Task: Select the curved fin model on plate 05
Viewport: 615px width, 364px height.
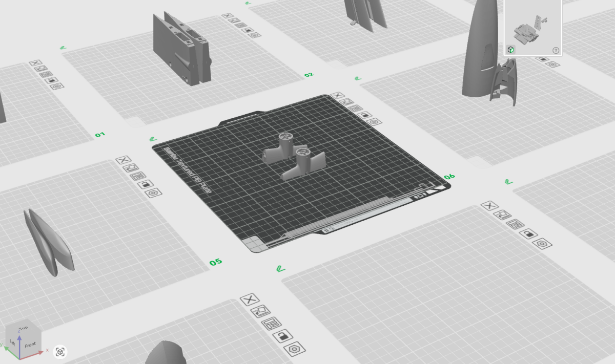Action: pos(49,242)
